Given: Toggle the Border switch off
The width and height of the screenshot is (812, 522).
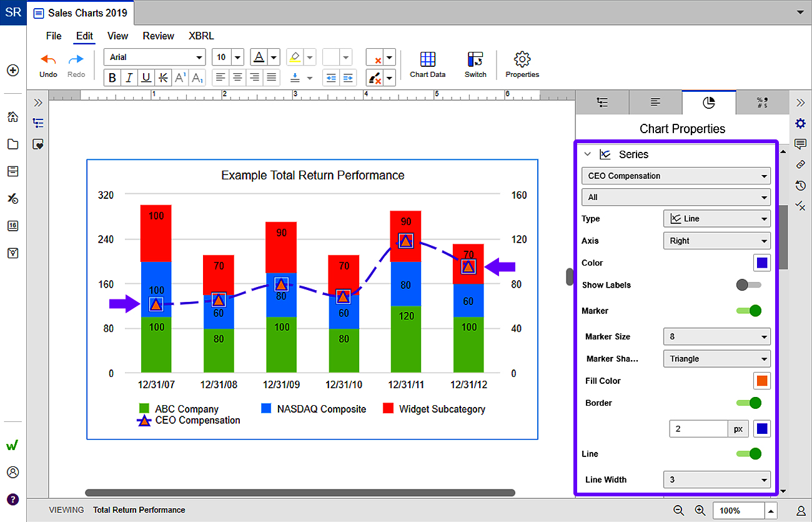Looking at the screenshot, I should (748, 403).
